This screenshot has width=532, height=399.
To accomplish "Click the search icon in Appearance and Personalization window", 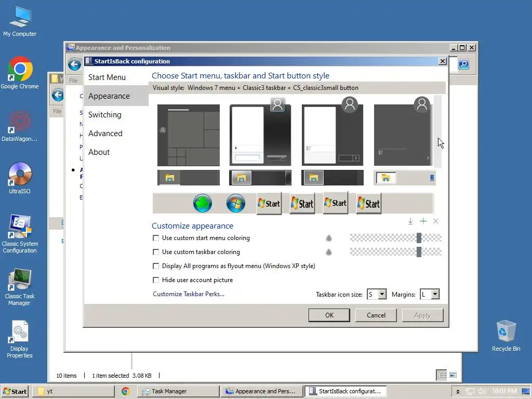I will [463, 64].
